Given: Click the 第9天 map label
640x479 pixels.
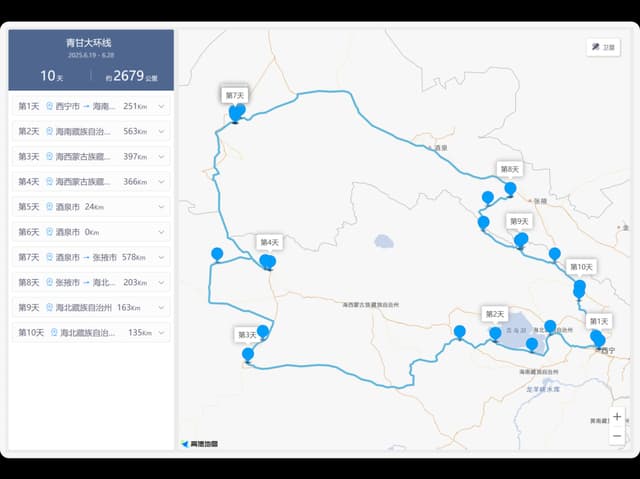Looking at the screenshot, I should coord(519,221).
